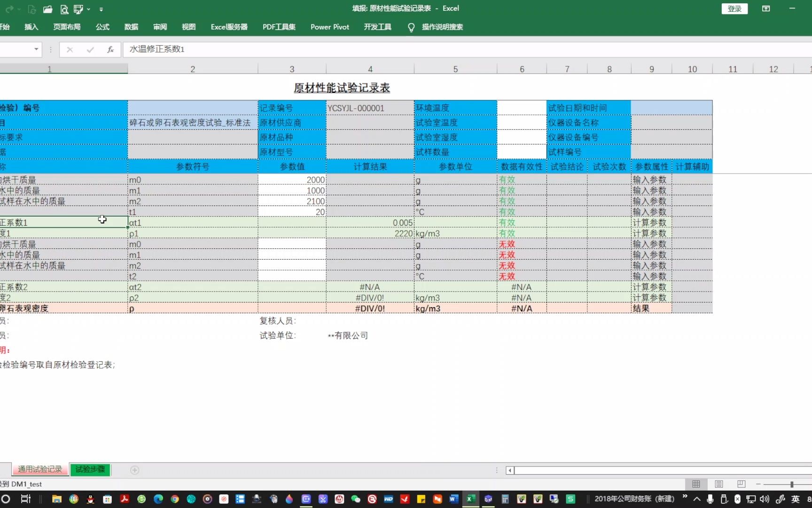Expand the Name Box dropdown arrow
Screen dimensions: 812x508
(36, 49)
